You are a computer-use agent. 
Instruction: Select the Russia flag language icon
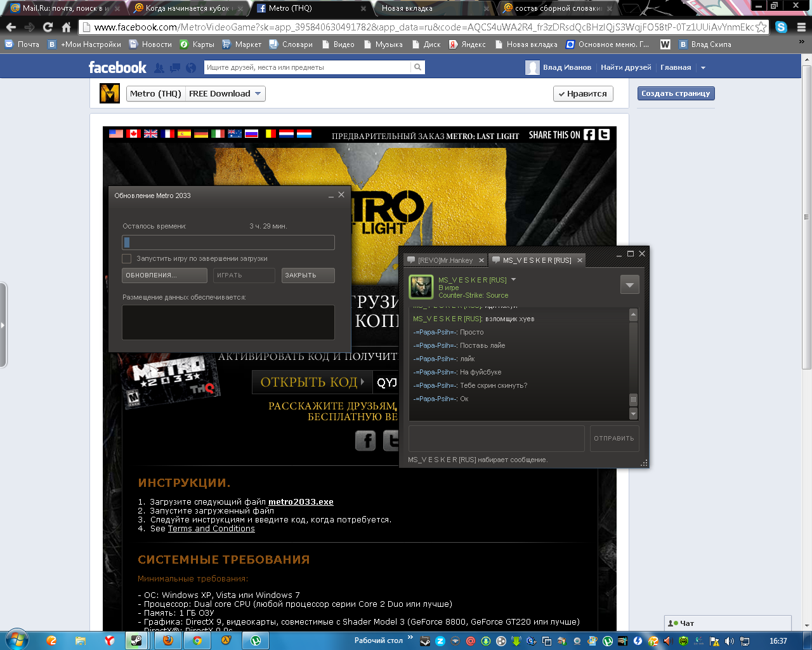click(x=251, y=134)
